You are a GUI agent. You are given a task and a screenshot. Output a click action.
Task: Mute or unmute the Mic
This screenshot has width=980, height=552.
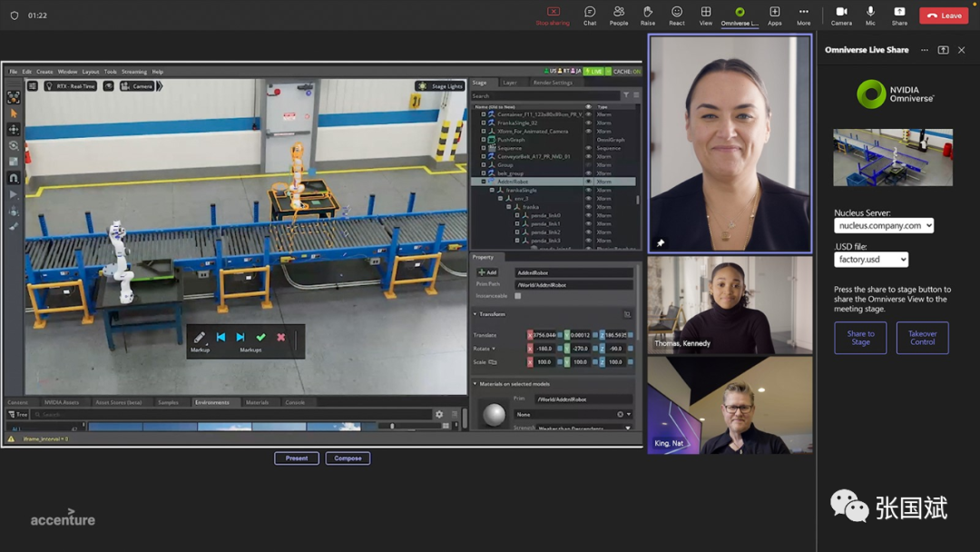click(870, 15)
